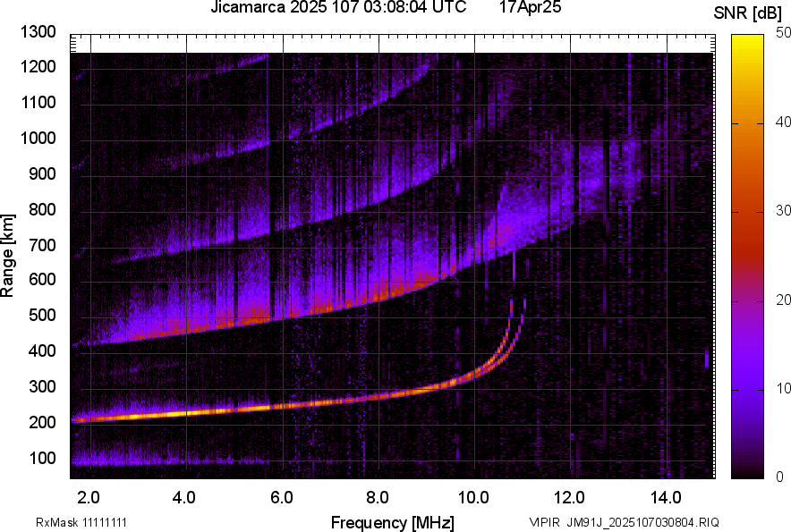The image size is (791, 532).
Task: Click the ionogram plot area
Action: pos(393,257)
